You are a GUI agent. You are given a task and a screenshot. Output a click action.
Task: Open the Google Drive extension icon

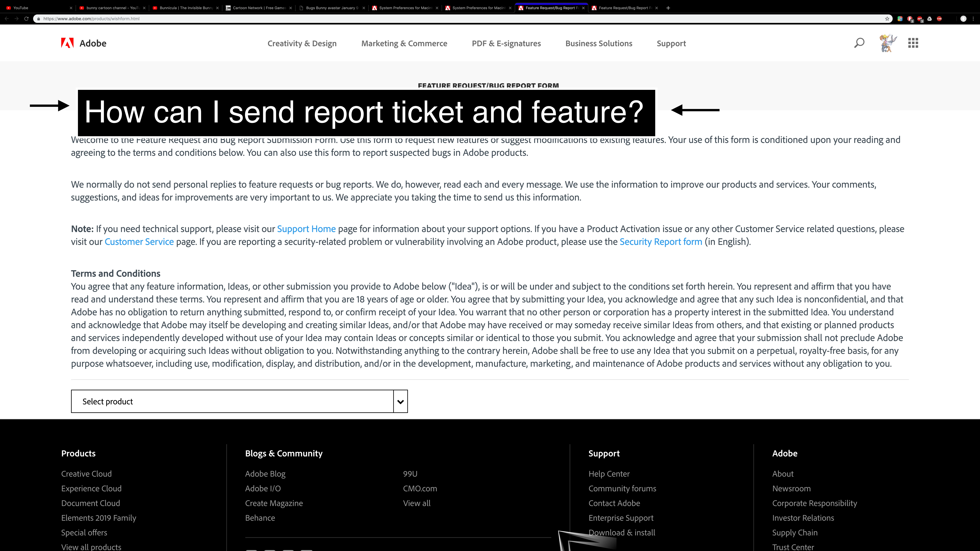point(929,19)
